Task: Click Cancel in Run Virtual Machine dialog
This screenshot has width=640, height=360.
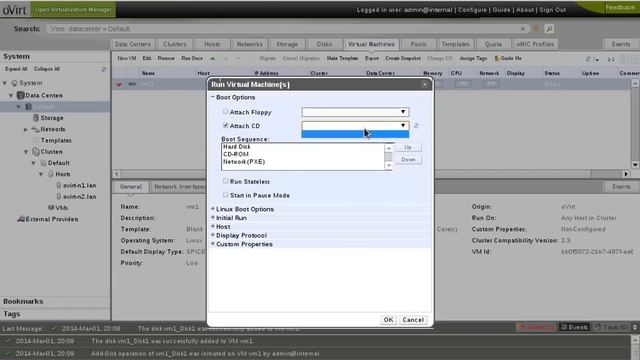Action: (413, 320)
